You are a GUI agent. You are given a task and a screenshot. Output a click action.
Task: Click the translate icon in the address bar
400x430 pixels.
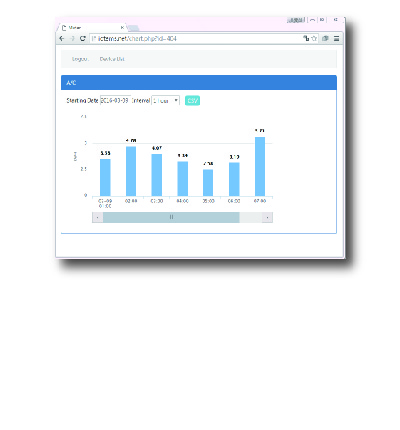tap(306, 38)
